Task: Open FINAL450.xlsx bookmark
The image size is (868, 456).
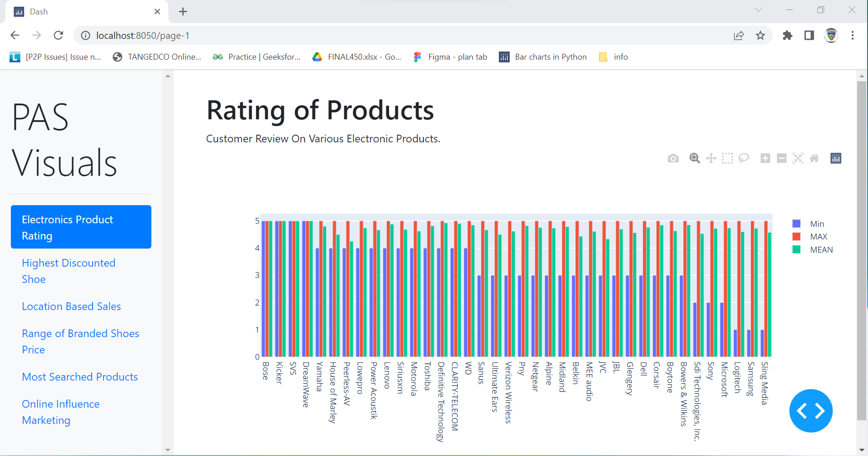Action: tap(357, 57)
